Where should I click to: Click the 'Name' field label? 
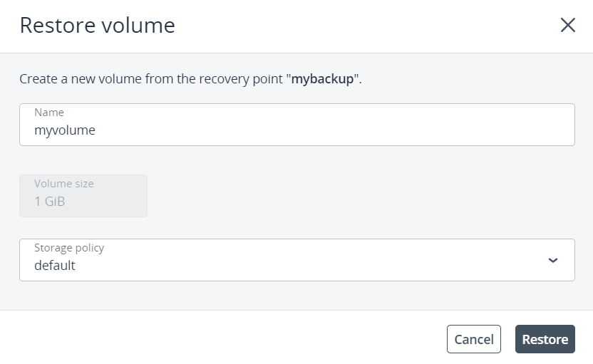click(x=49, y=113)
